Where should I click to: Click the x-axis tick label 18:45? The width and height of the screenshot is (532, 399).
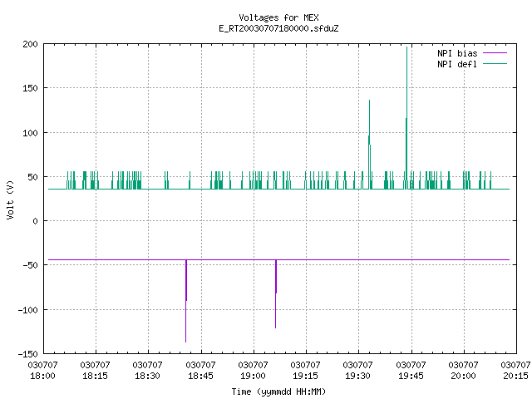(x=200, y=376)
